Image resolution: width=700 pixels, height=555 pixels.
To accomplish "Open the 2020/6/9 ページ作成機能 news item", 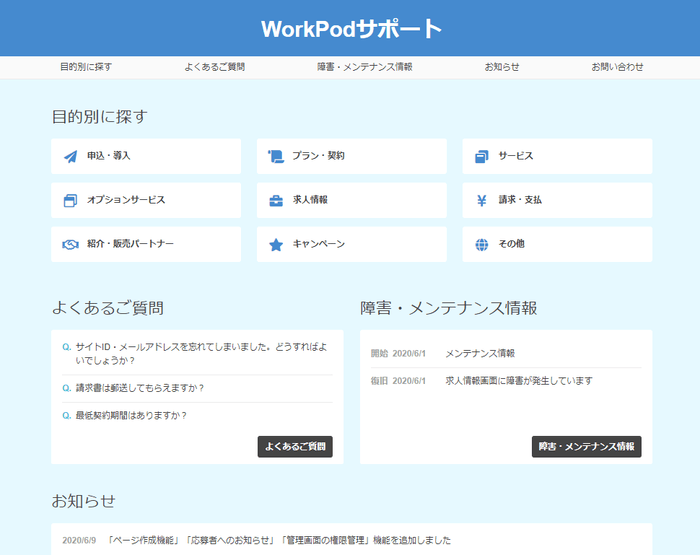I will click(x=279, y=540).
